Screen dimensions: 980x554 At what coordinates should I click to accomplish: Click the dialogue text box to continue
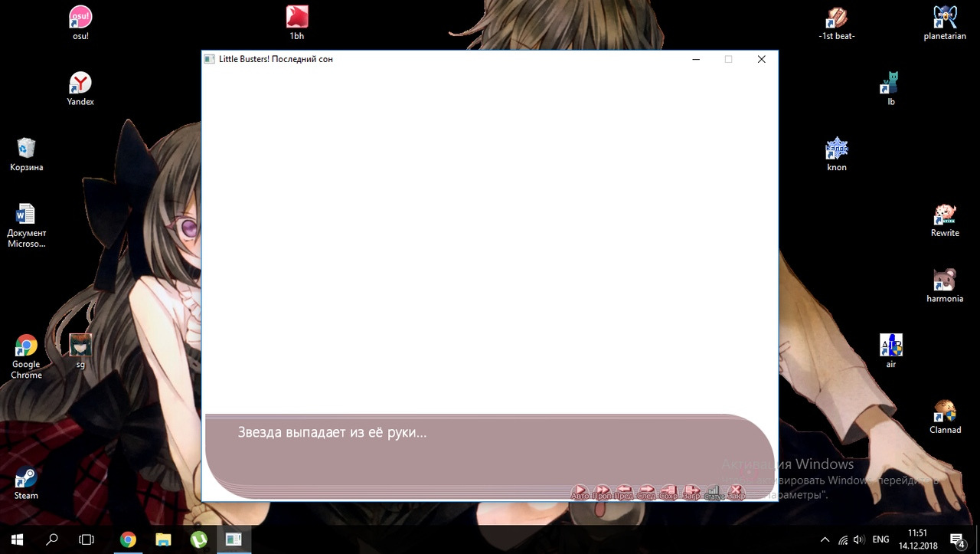pos(459,448)
